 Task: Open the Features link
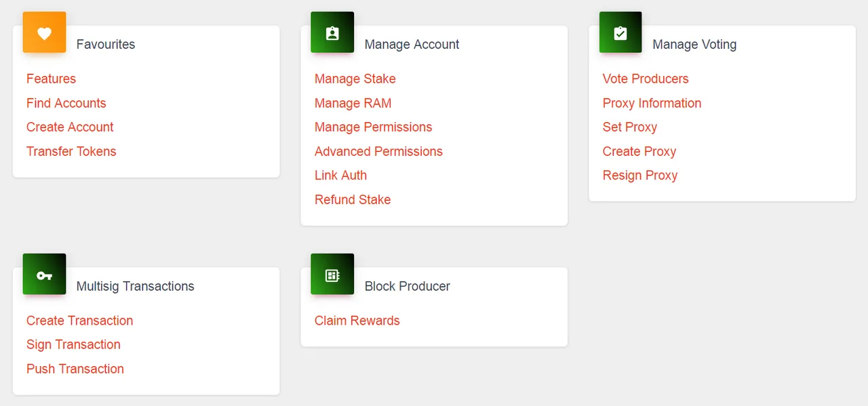pos(51,79)
